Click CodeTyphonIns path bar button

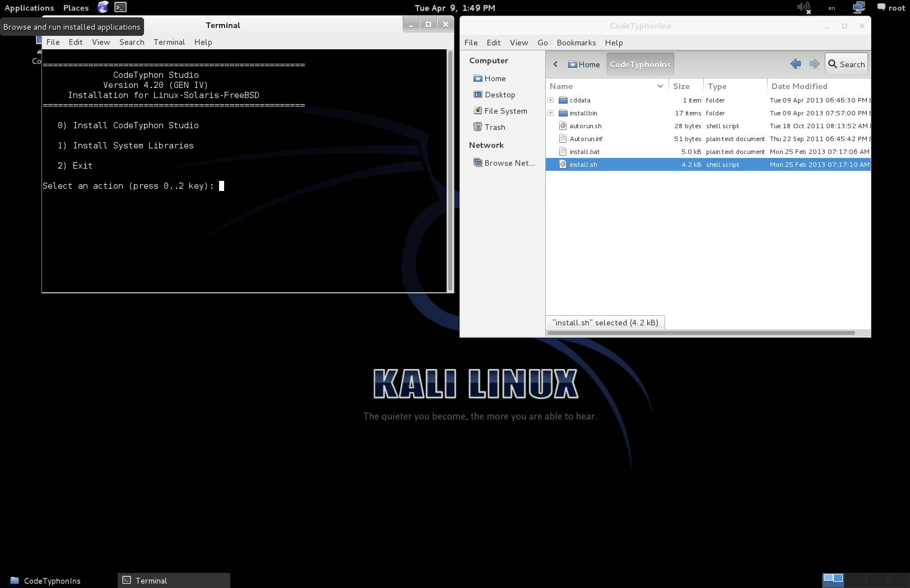click(640, 64)
